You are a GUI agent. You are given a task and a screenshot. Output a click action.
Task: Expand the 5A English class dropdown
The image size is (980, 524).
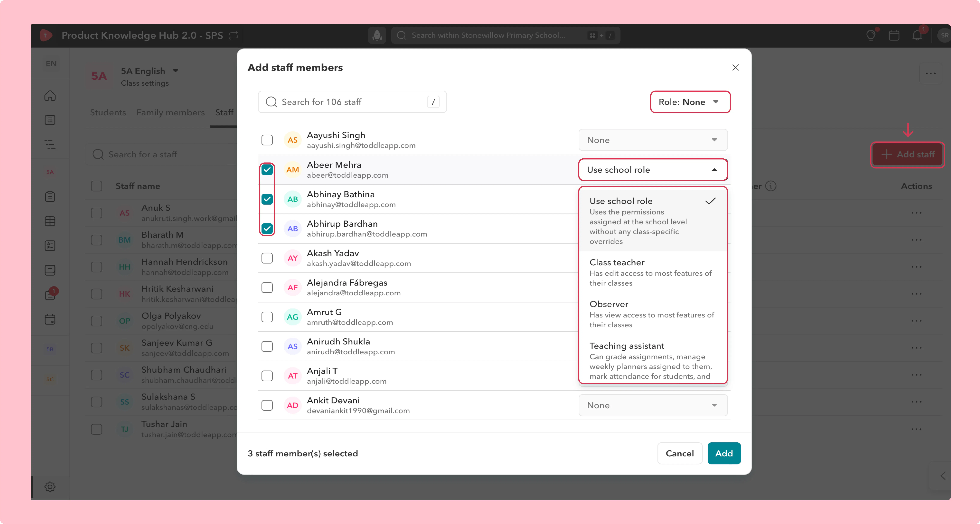175,71
